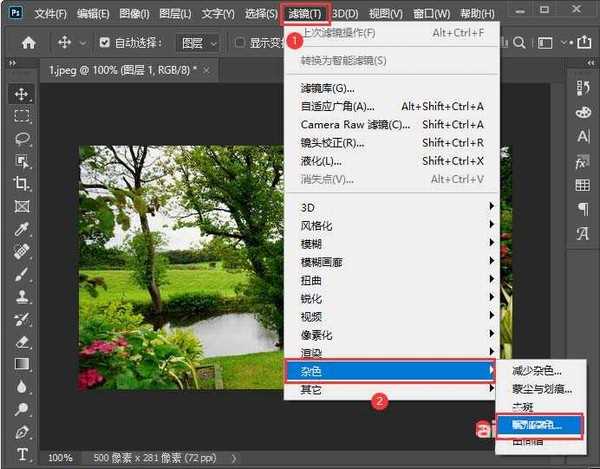Image resolution: width=600 pixels, height=469 pixels.
Task: Select the Clone Stamp tool
Action: tap(22, 297)
